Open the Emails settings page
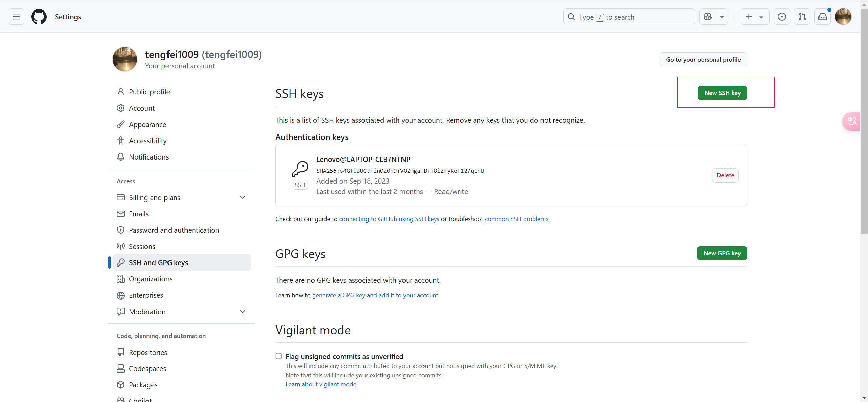This screenshot has width=868, height=402. [139, 214]
